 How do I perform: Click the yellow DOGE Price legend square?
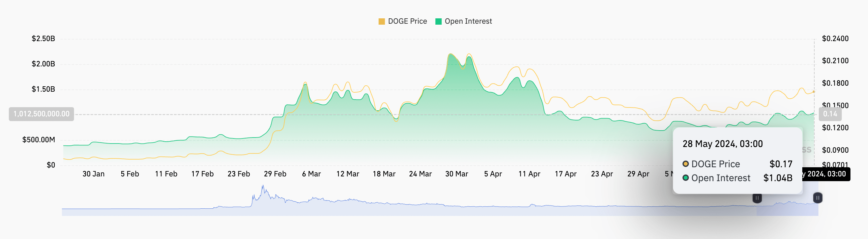pyautogui.click(x=381, y=21)
